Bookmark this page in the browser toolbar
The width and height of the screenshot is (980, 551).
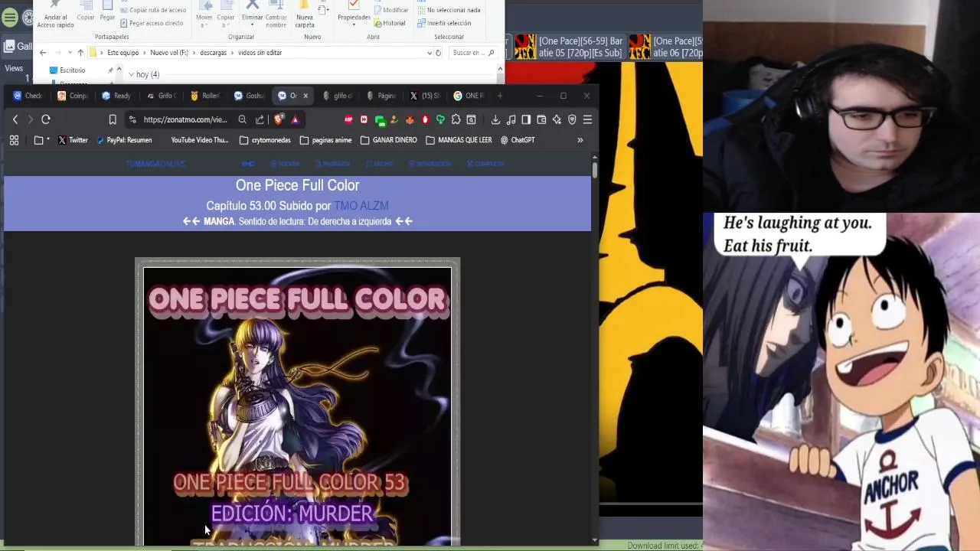[x=113, y=119]
